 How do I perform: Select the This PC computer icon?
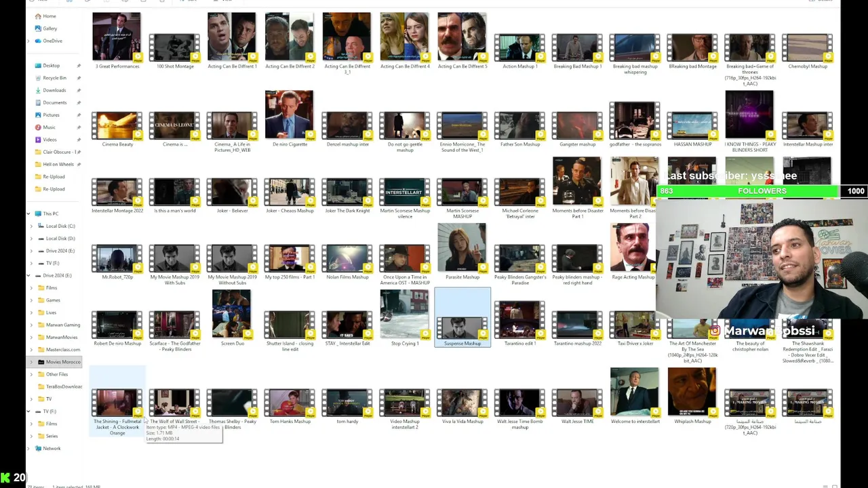point(38,213)
